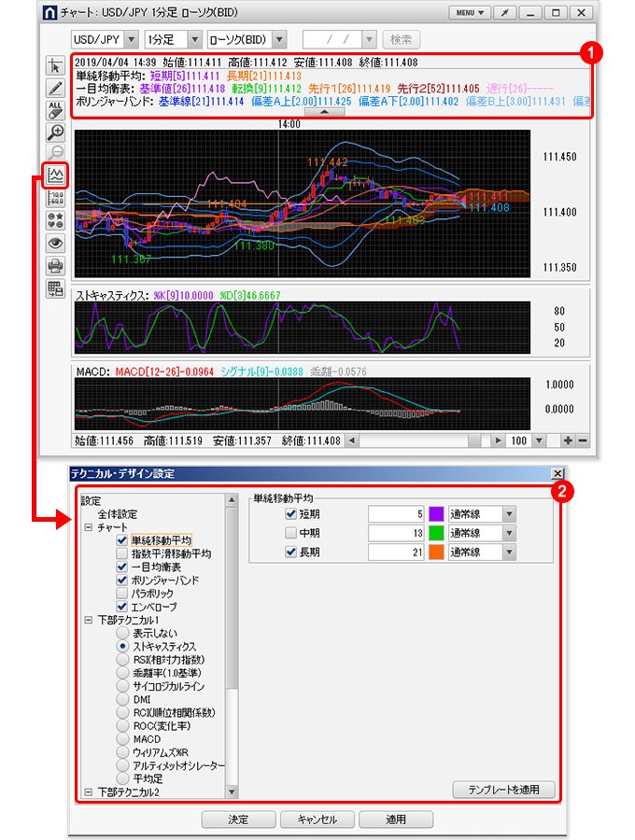Click the purple color swatch for 短期

click(x=437, y=514)
